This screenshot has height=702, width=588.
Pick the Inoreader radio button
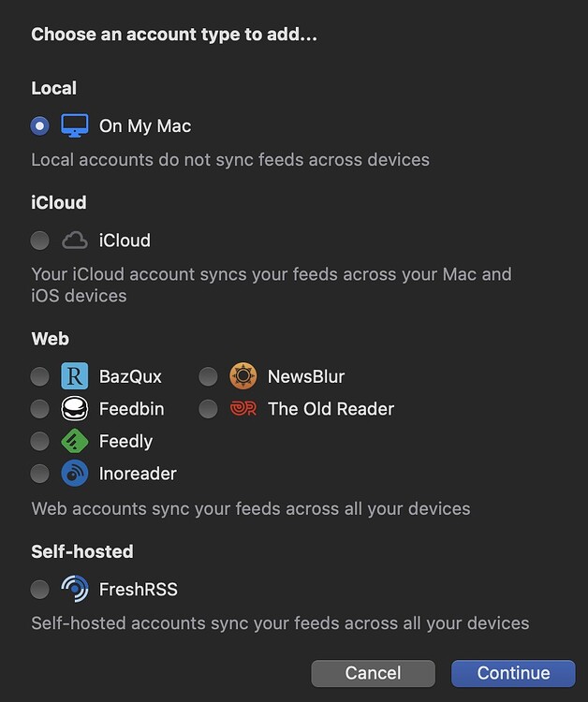(40, 474)
